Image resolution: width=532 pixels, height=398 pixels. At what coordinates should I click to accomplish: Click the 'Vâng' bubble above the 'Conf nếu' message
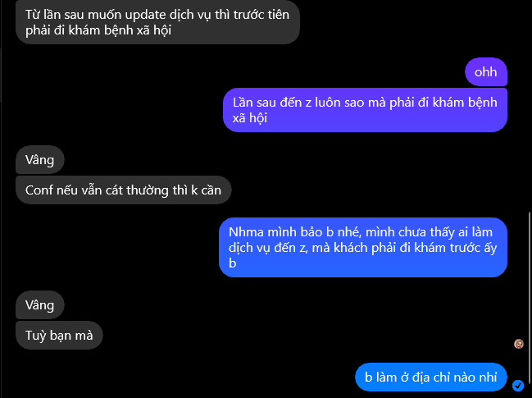[x=39, y=159]
